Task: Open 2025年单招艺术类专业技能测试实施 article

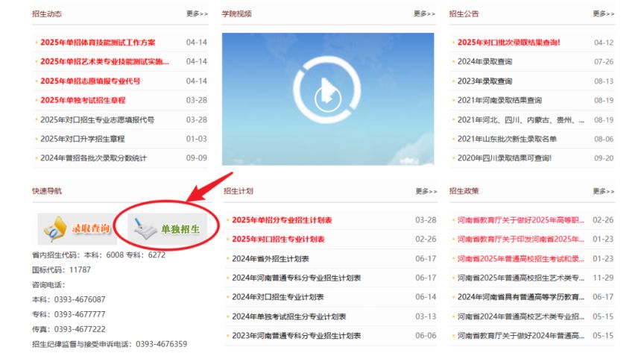Action: 105,62
